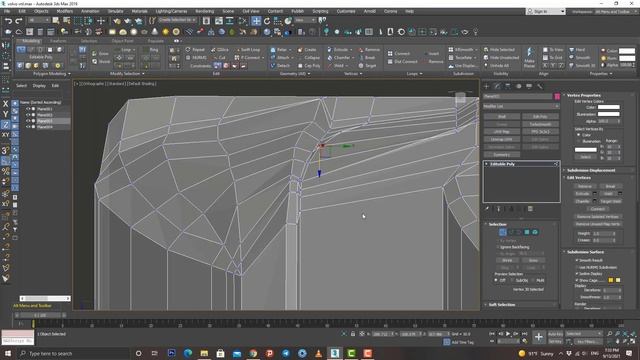Viewport: 640px width, 360px height.
Task: Switch to Freeform ribbon tab
Action: (58, 41)
